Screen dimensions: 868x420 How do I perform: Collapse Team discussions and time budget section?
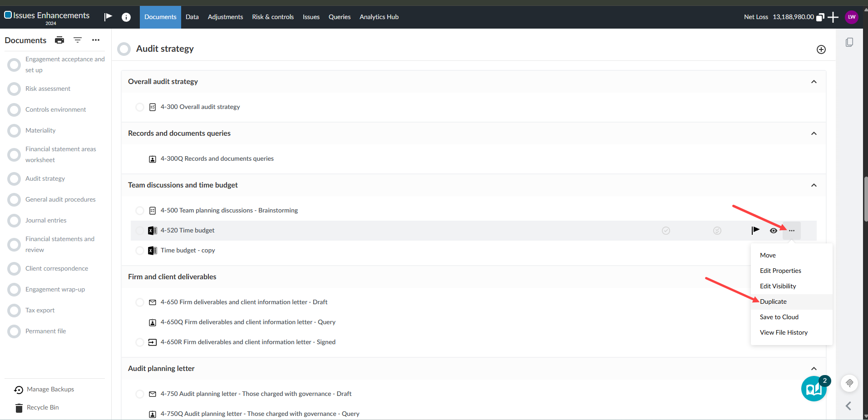(x=814, y=185)
